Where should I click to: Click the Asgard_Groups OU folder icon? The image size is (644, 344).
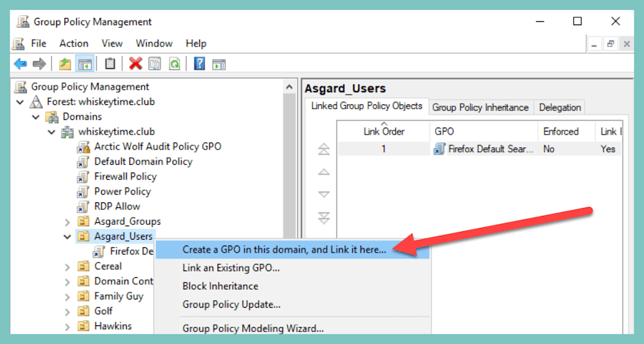coord(83,222)
